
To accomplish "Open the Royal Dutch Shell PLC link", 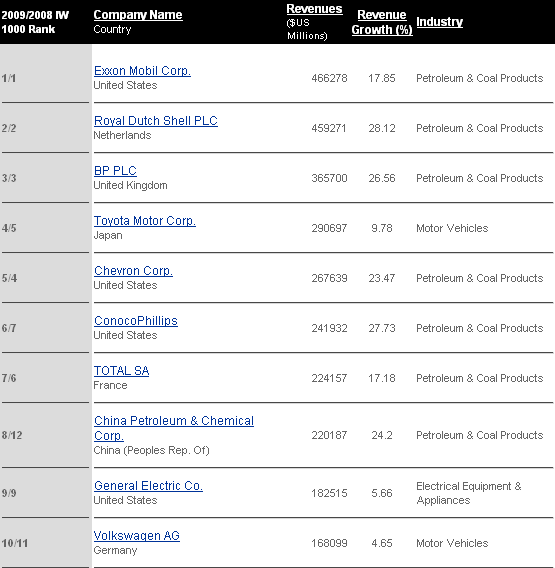I will (x=156, y=121).
